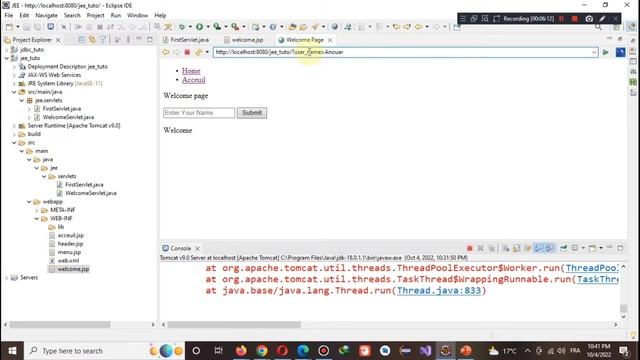Viewport: 640px width, 360px height.
Task: Open URL history dropdown in address bar
Action: [x=594, y=52]
